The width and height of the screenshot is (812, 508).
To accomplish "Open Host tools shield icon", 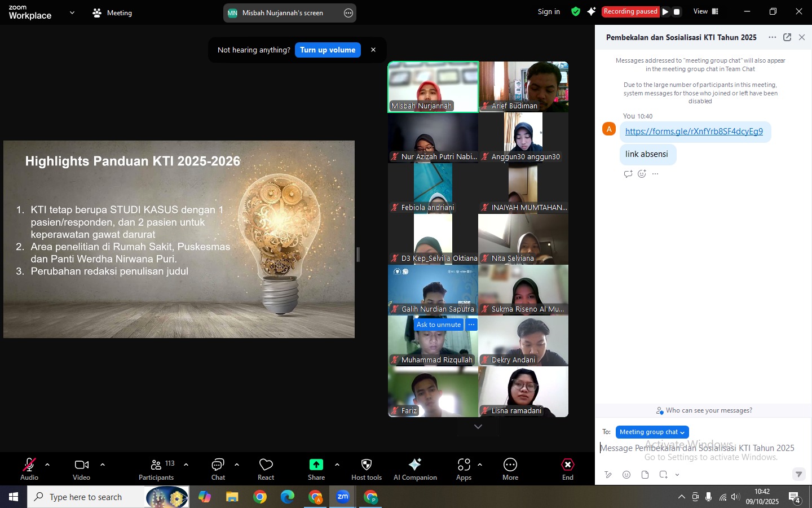I will pyautogui.click(x=366, y=469).
